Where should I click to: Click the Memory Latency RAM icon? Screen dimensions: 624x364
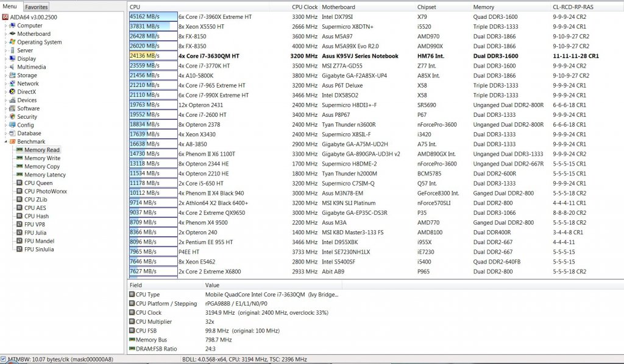[x=19, y=175]
